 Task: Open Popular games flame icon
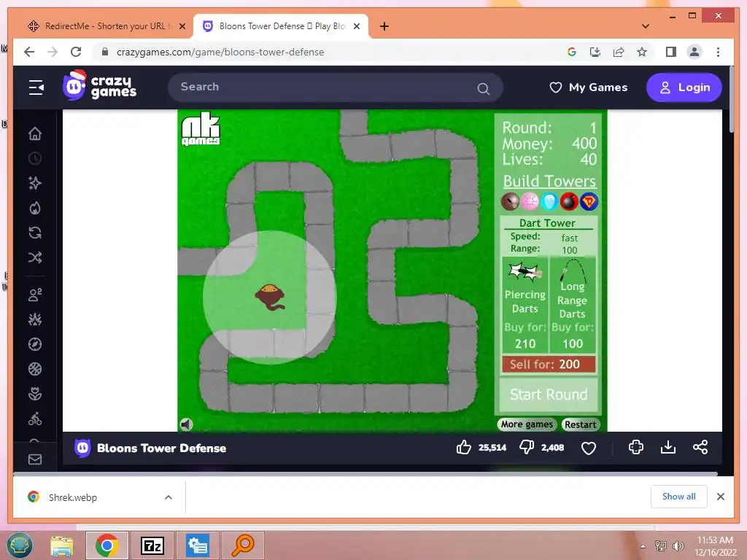click(35, 208)
